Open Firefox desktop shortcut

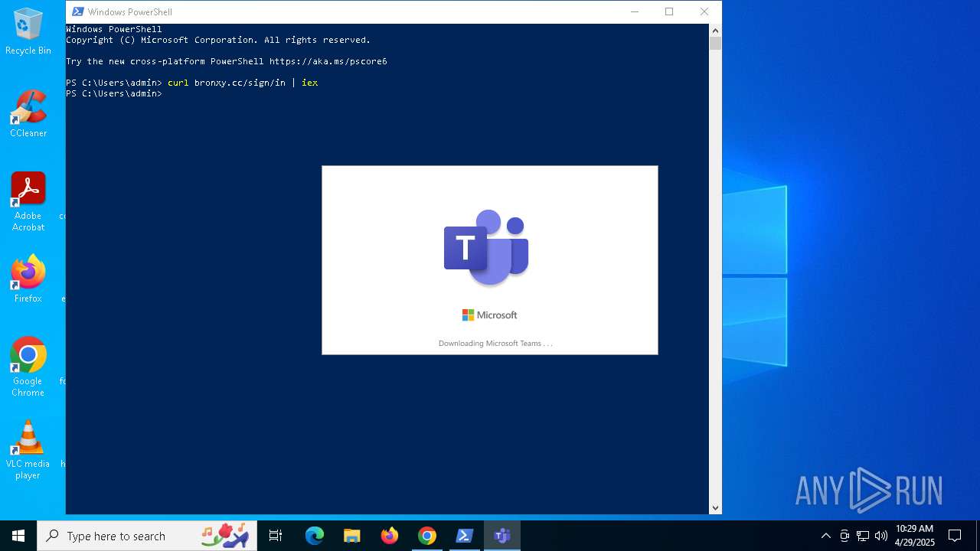pyautogui.click(x=28, y=279)
